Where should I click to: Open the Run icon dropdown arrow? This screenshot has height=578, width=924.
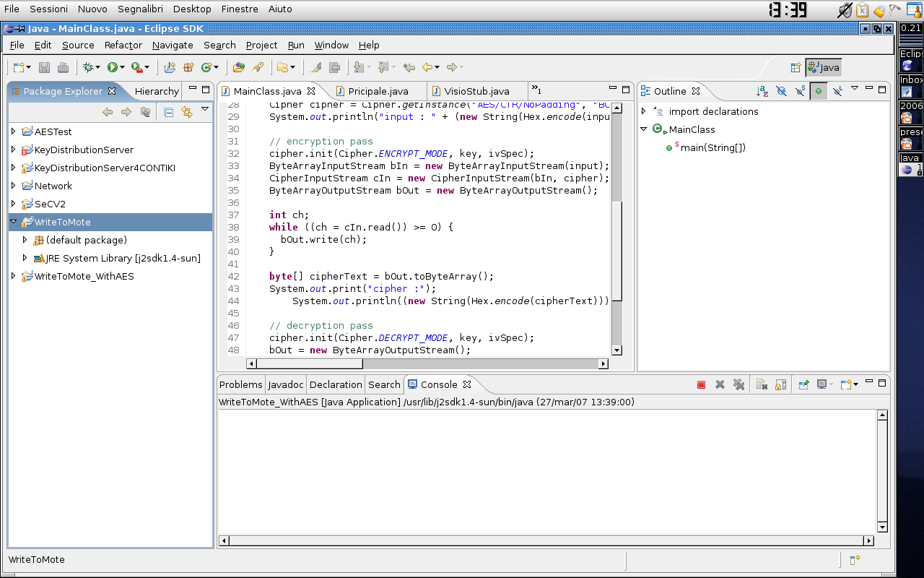123,67
